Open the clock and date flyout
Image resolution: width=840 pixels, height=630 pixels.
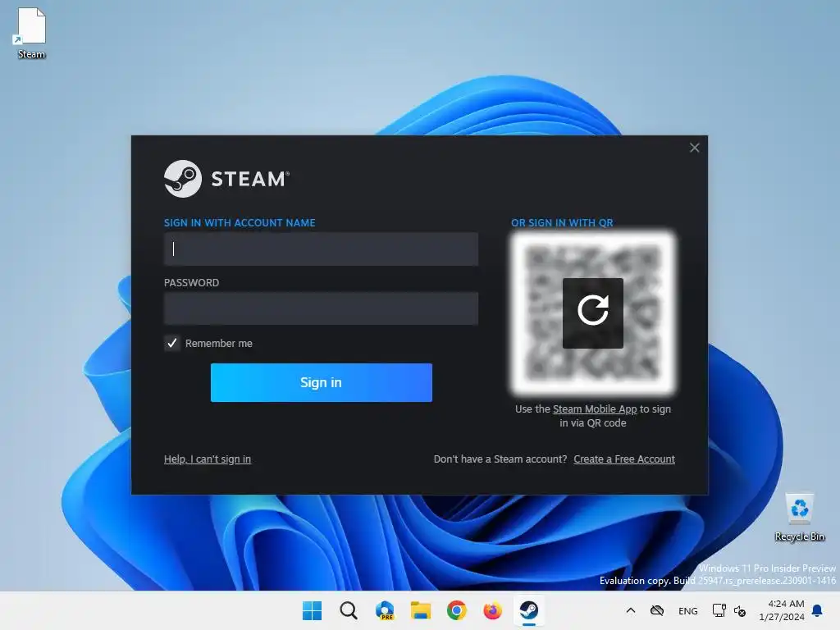coord(782,610)
